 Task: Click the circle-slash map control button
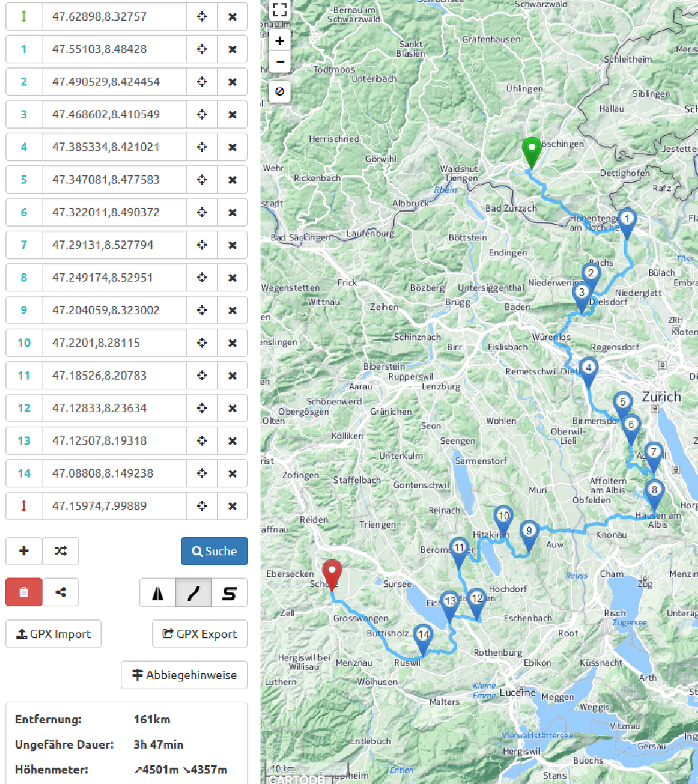pyautogui.click(x=279, y=91)
